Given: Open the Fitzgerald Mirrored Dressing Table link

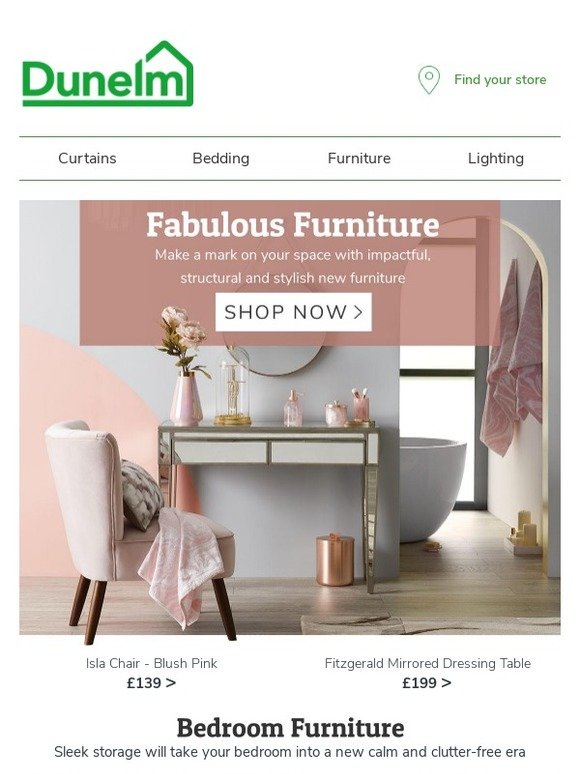Looking at the screenshot, I should click(x=427, y=663).
